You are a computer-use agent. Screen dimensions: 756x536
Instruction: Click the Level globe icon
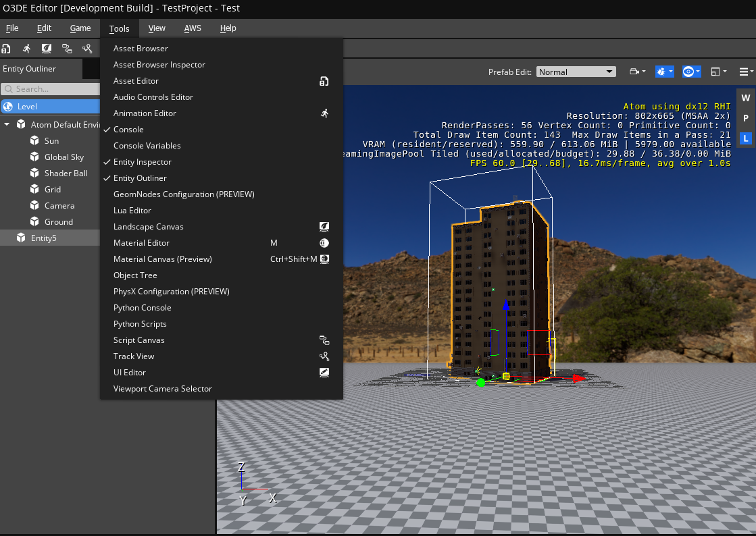(x=8, y=107)
